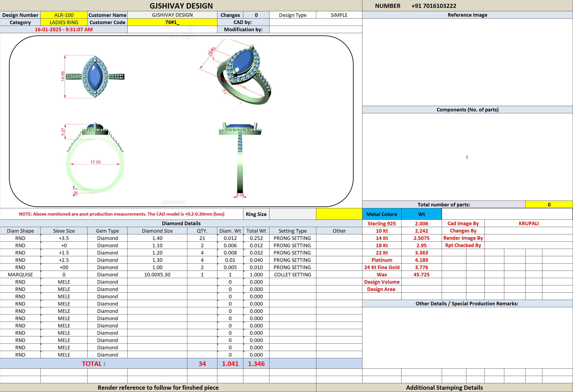The height and width of the screenshot is (392, 573).
Task: Select the 10.00X5.30 diamond size cell
Action: point(157,275)
